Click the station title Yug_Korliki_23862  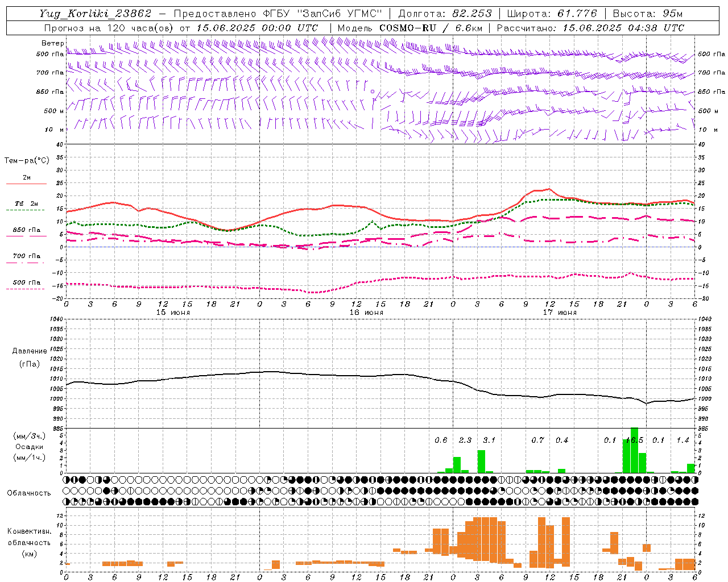[96, 14]
